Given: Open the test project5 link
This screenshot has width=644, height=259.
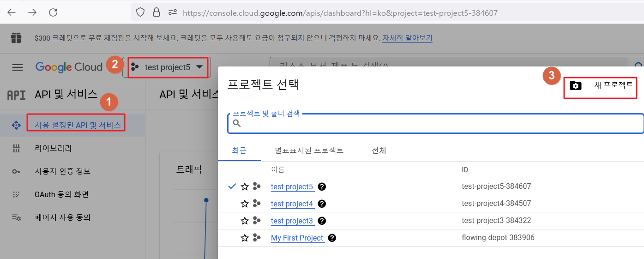Looking at the screenshot, I should (292, 187).
